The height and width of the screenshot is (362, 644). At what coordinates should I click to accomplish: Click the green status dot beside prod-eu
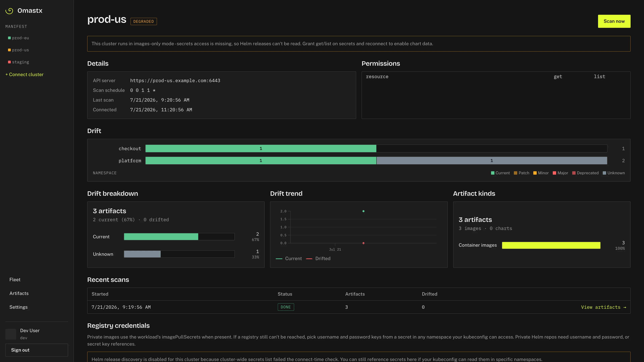coord(9,38)
